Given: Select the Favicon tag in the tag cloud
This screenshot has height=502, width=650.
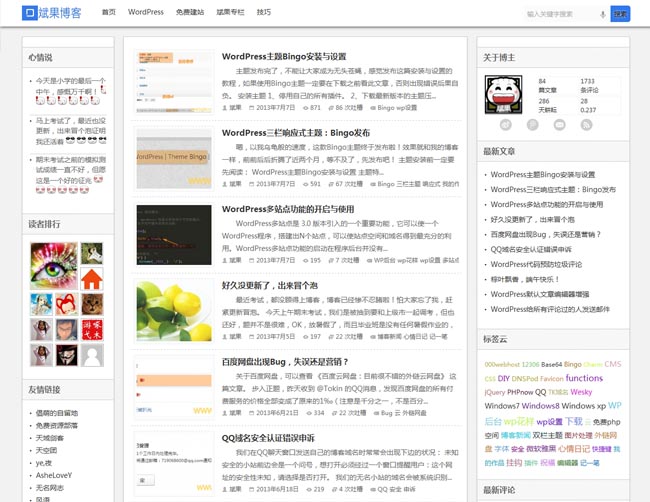Looking at the screenshot, I should coord(551,378).
